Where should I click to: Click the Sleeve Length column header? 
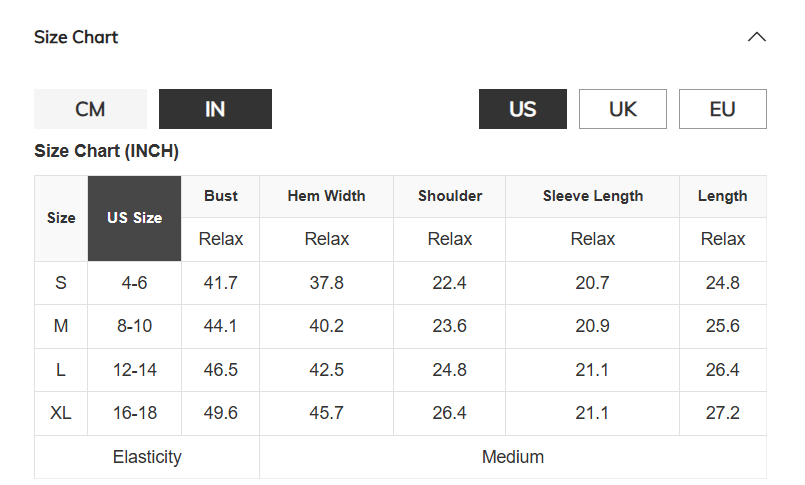592,196
